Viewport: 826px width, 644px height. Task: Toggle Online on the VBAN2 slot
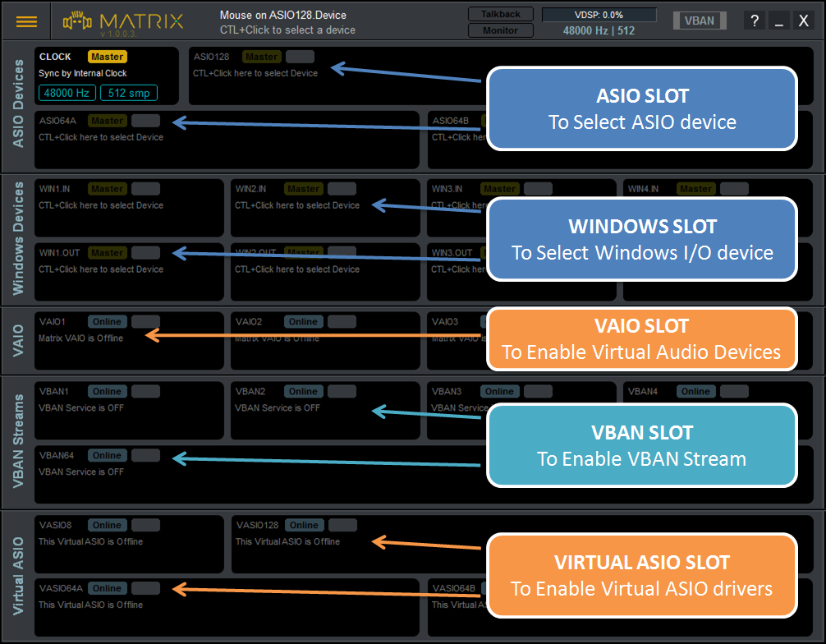pyautogui.click(x=304, y=392)
